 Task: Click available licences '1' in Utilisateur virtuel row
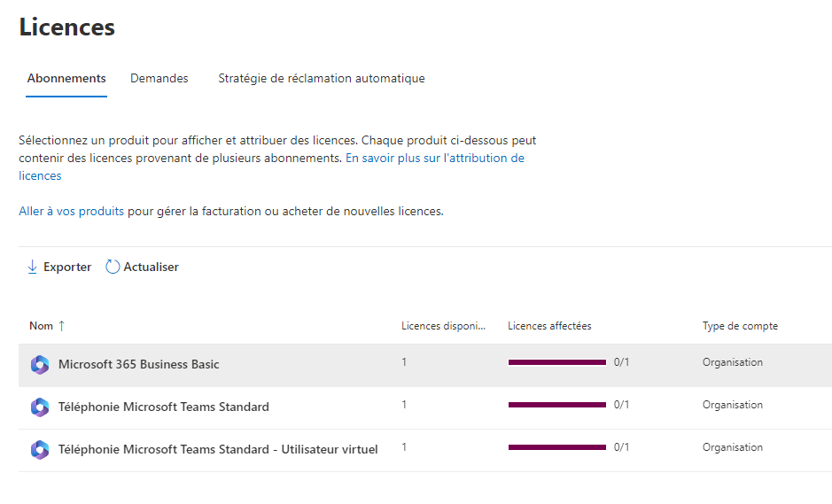pos(404,447)
